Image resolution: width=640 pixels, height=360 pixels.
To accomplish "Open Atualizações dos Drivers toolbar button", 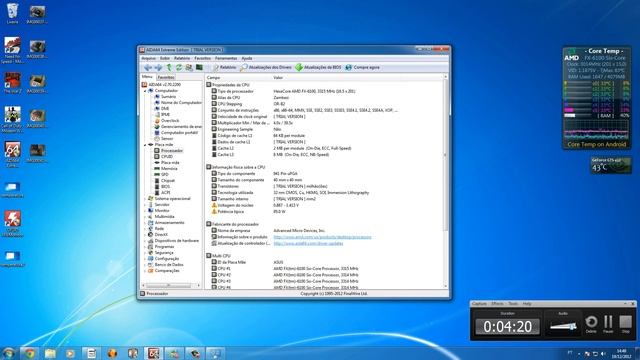I will click(x=266, y=67).
